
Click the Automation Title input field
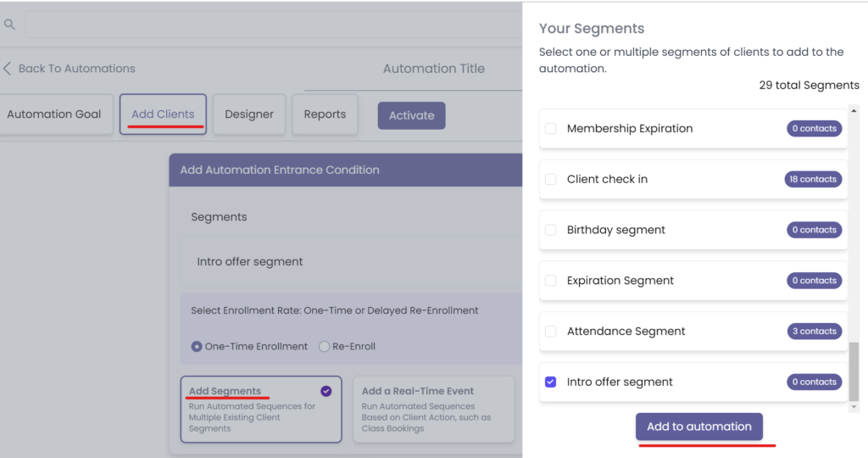tap(433, 69)
